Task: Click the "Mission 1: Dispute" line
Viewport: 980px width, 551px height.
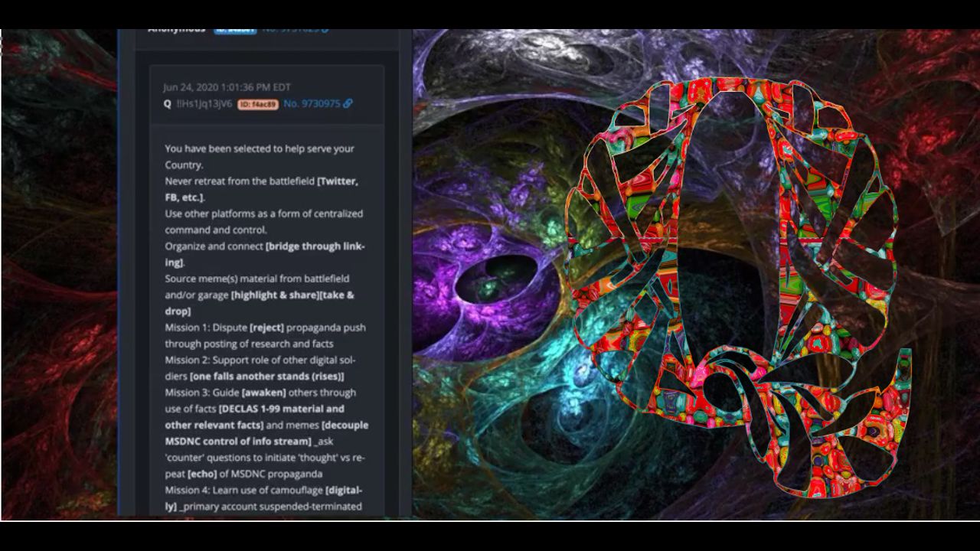Action: pyautogui.click(x=205, y=328)
